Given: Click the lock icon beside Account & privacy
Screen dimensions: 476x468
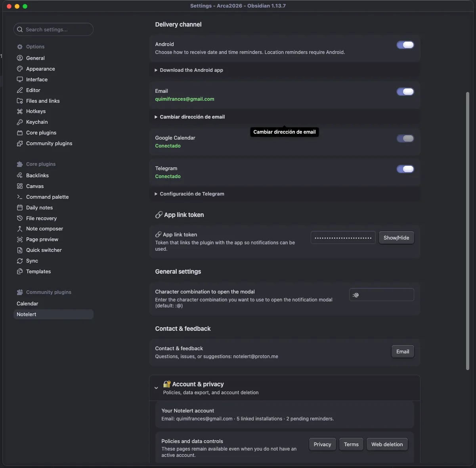Looking at the screenshot, I should click(167, 384).
